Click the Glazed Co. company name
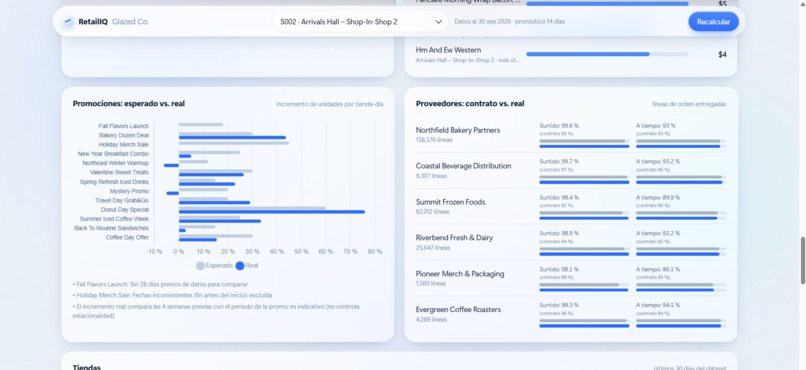The height and width of the screenshot is (370, 806). tap(131, 22)
